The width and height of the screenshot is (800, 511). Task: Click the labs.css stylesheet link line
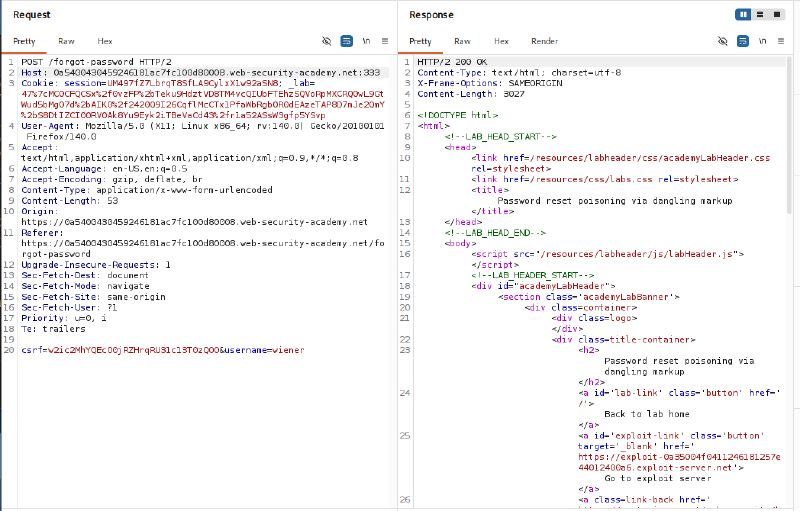(605, 180)
